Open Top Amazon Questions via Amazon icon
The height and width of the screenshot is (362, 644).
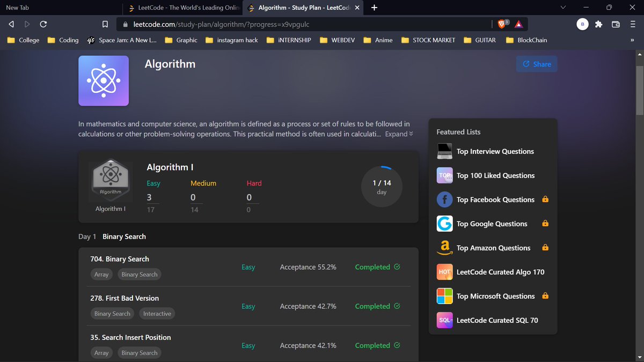(444, 248)
